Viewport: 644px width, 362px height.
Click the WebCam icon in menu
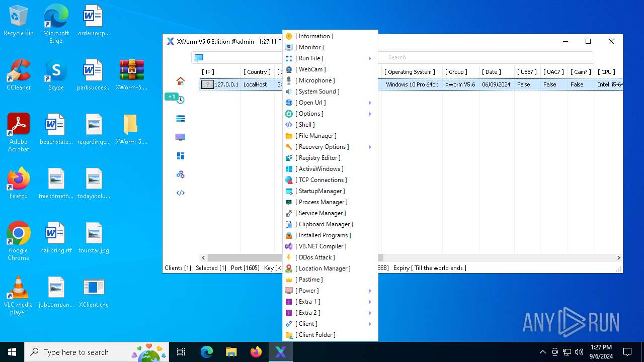click(x=289, y=69)
